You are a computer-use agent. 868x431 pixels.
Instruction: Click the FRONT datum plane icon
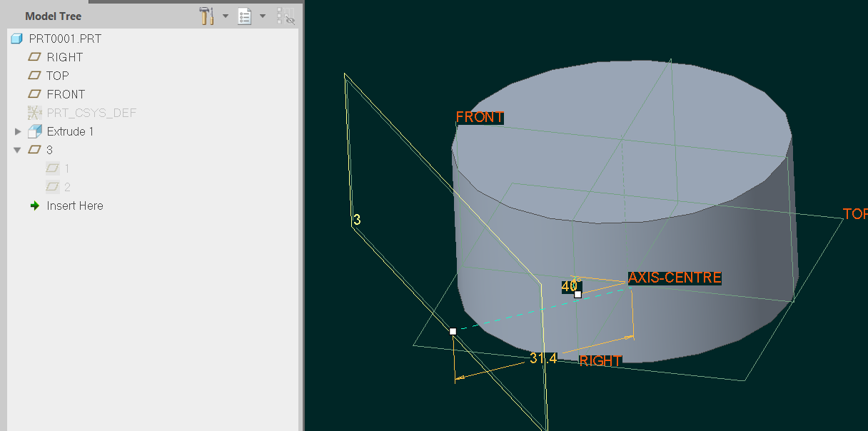[x=34, y=93]
